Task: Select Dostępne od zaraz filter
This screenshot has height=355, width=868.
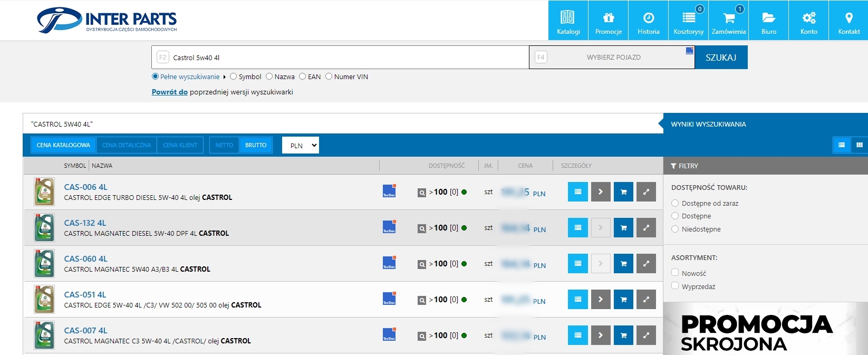Action: pyautogui.click(x=675, y=203)
